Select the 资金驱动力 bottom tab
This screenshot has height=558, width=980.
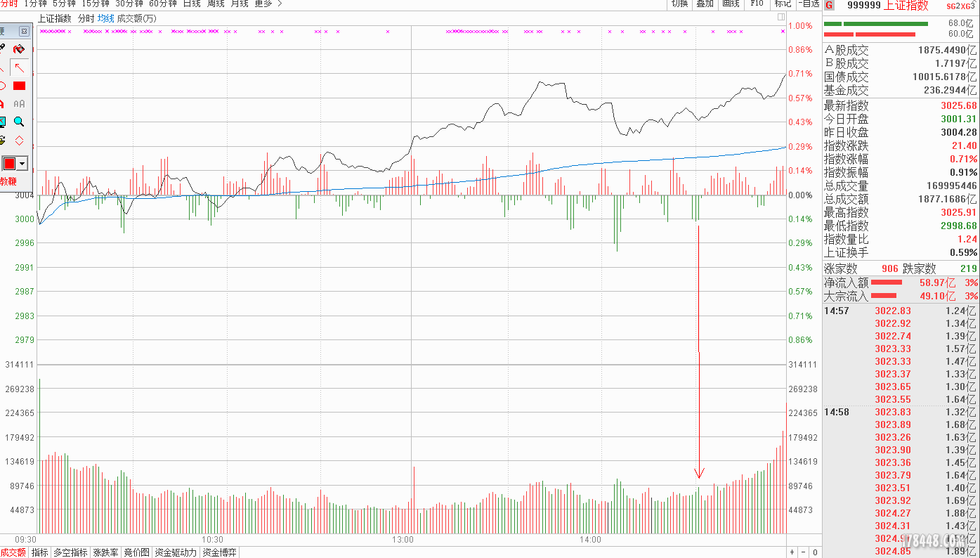click(176, 552)
